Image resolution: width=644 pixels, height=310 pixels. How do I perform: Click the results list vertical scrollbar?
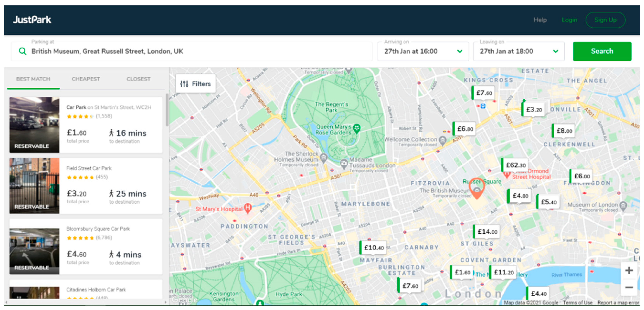167,110
